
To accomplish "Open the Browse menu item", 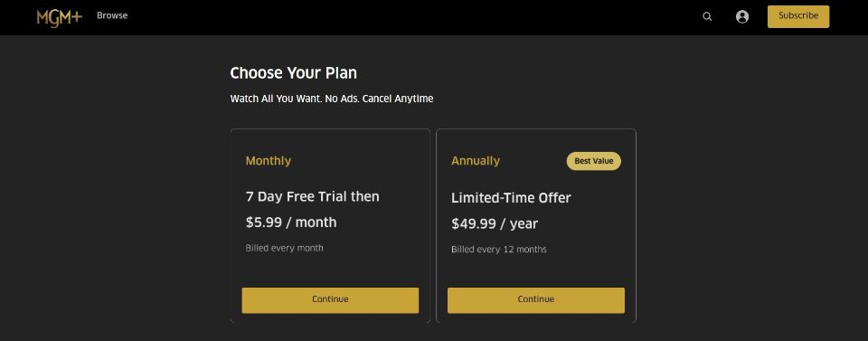I will 112,15.
